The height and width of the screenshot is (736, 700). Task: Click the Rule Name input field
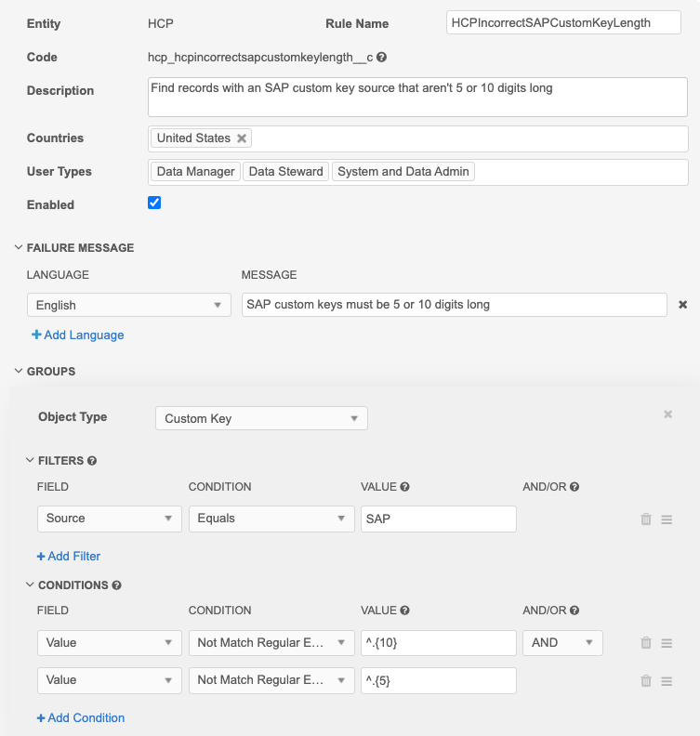point(563,22)
